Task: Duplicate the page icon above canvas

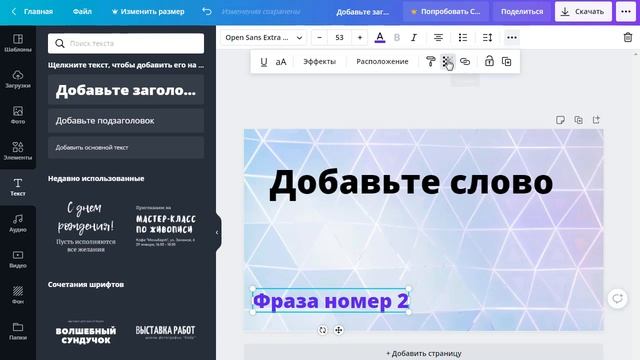Action: click(578, 120)
